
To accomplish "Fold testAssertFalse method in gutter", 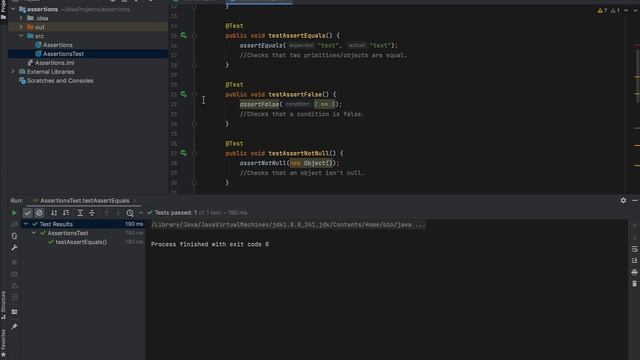I will (194, 95).
